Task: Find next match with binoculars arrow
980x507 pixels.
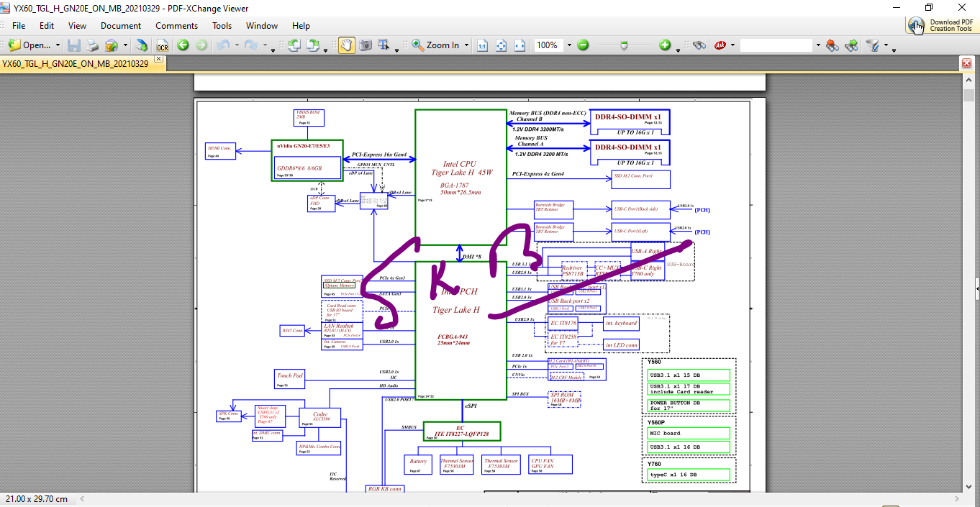Action: click(x=851, y=45)
